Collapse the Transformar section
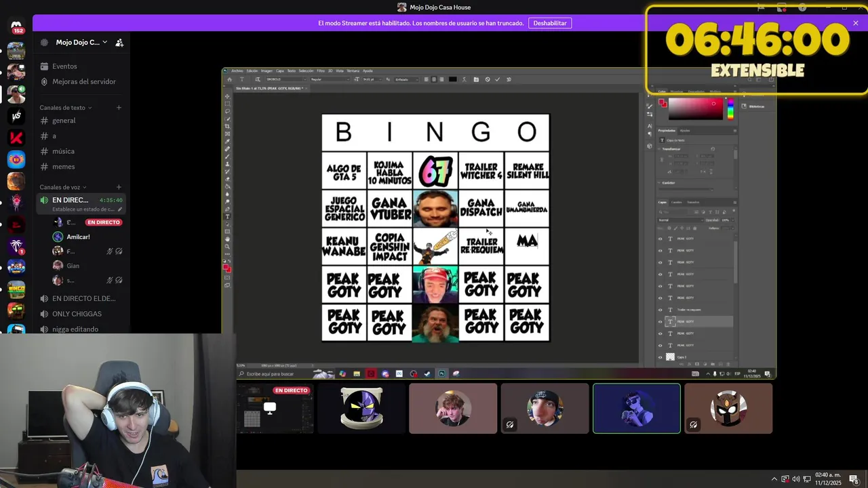This screenshot has height=488, width=868. coord(659,149)
